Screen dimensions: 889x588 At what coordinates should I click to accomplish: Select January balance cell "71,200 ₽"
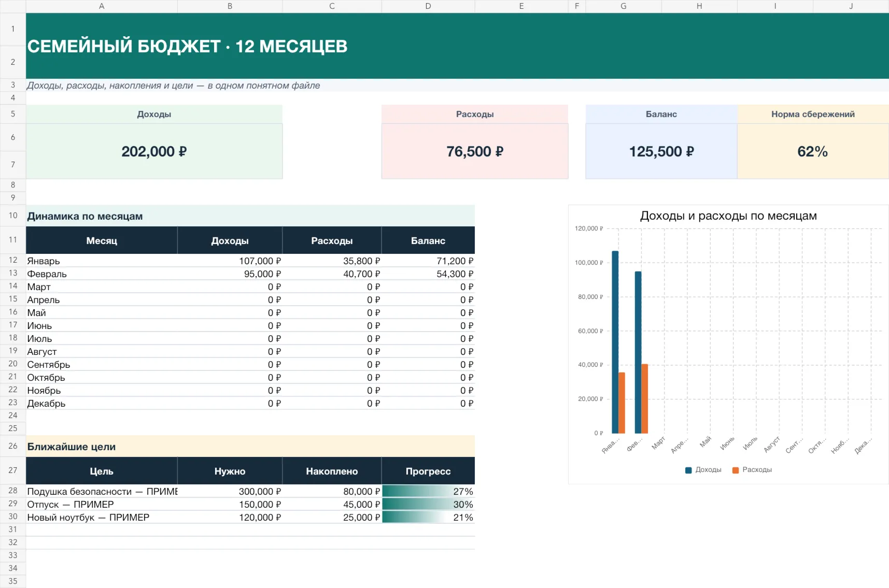coord(428,261)
